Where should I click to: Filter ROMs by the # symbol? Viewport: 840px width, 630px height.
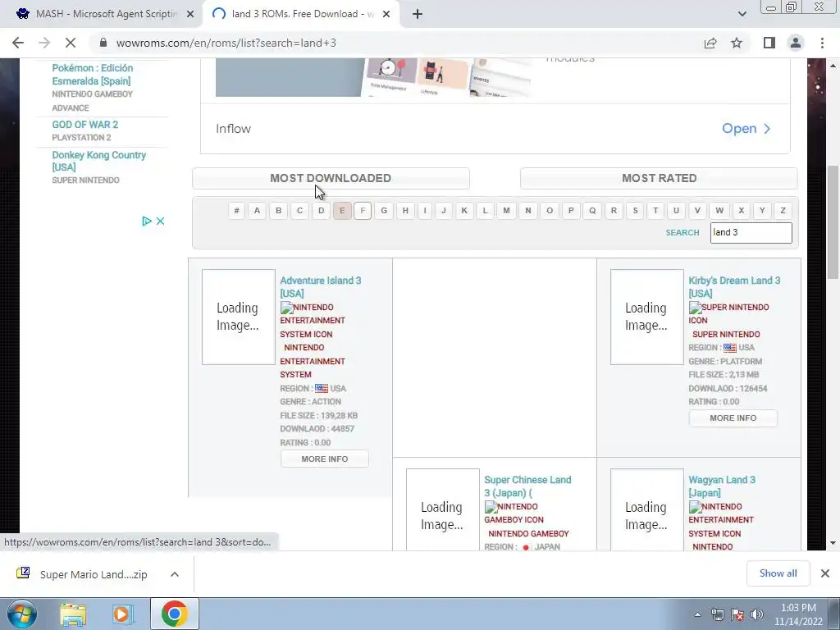[x=236, y=211]
